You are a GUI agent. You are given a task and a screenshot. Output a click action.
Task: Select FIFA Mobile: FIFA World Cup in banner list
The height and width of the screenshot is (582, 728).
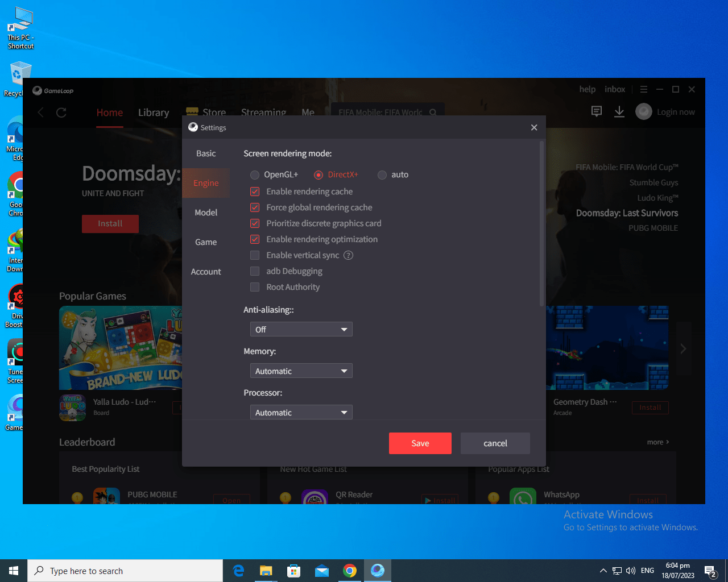coord(627,167)
